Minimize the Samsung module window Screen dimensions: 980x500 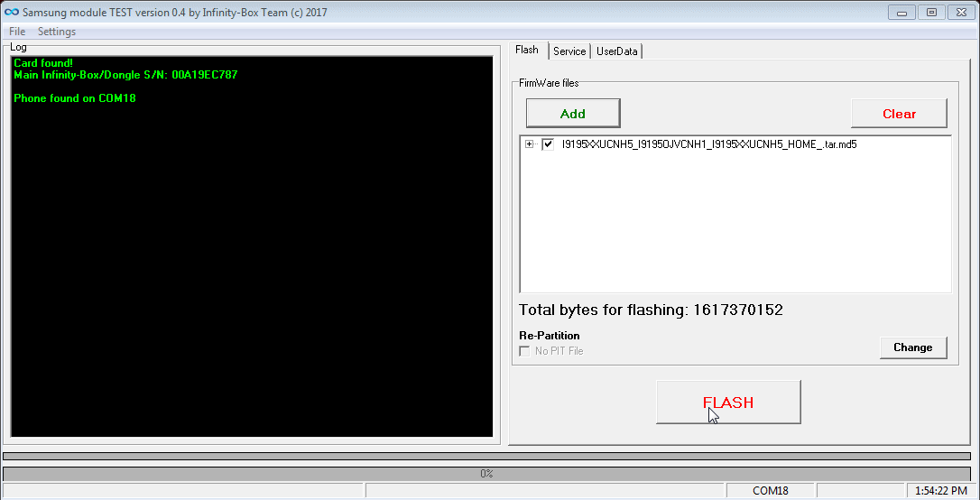(901, 12)
